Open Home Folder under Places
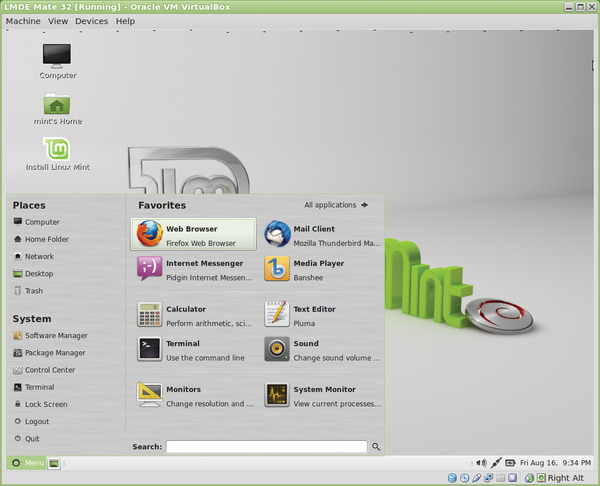This screenshot has width=600, height=486. (x=41, y=239)
